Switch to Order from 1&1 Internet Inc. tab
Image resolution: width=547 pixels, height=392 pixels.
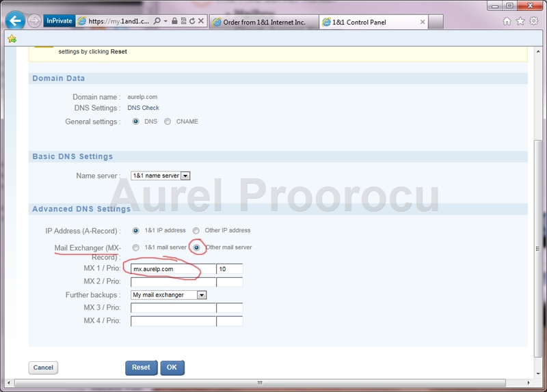[264, 22]
